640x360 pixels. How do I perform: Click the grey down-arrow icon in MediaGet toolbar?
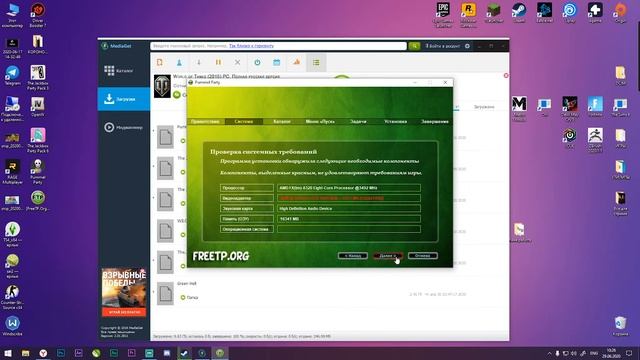(x=199, y=62)
